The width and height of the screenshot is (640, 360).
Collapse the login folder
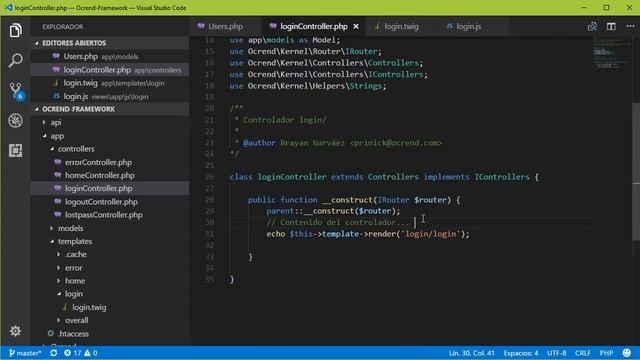click(x=110, y=294)
